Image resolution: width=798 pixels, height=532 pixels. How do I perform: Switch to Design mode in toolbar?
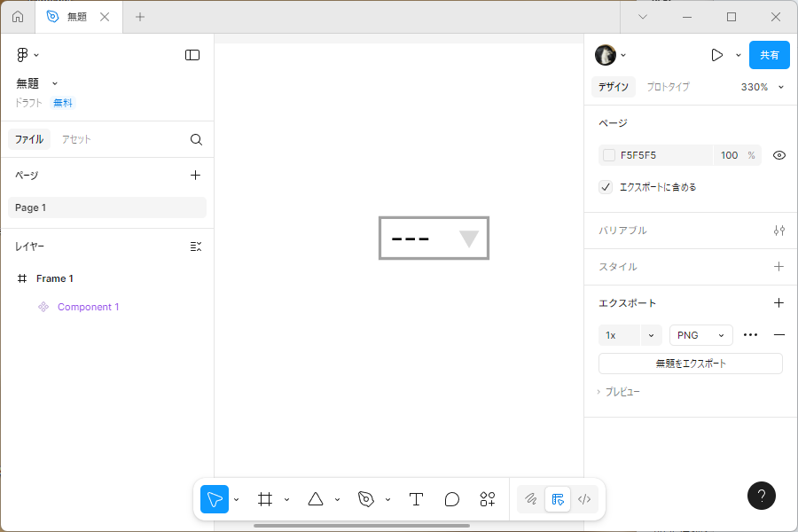(558, 499)
